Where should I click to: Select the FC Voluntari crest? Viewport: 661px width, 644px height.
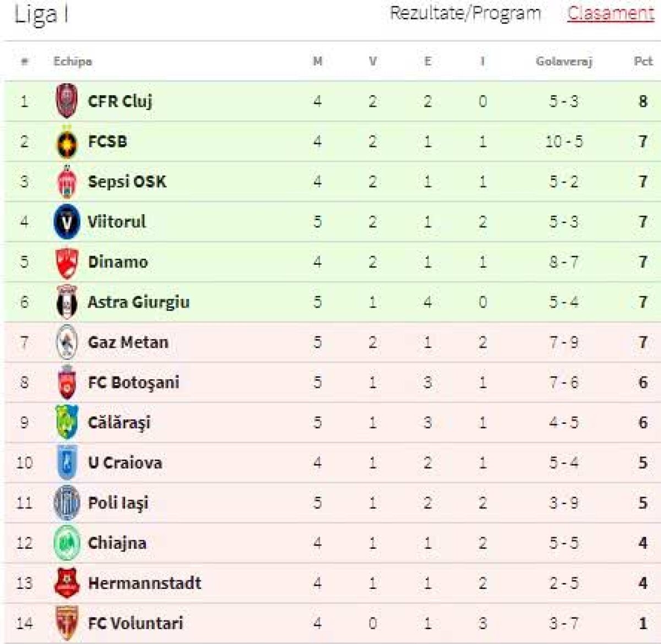(67, 623)
